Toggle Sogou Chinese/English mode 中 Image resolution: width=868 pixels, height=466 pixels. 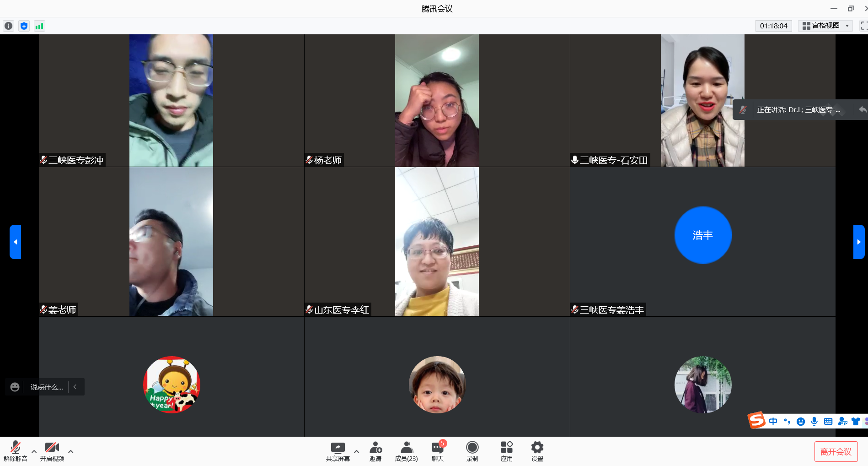tap(773, 421)
